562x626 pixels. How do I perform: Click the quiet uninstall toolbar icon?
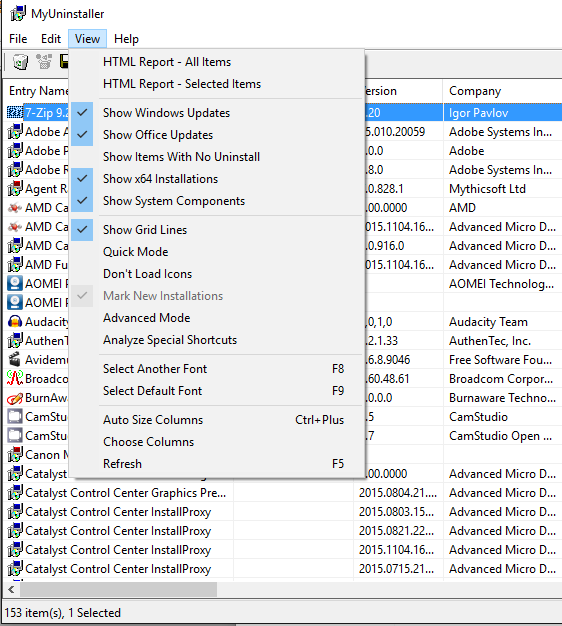44,62
